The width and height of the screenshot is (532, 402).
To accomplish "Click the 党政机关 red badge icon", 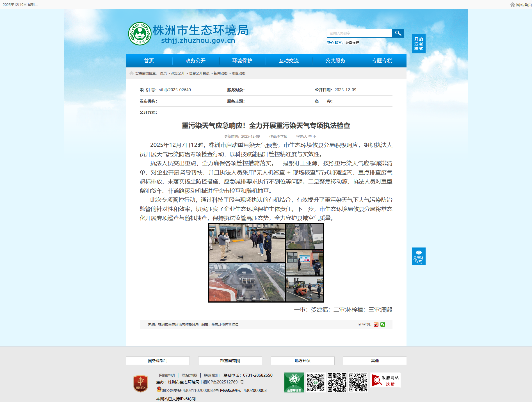I will (x=140, y=383).
